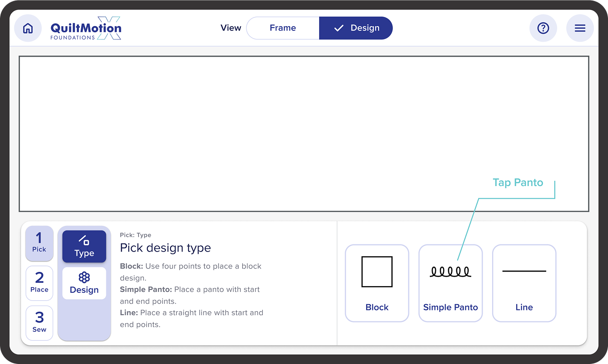
Task: Choose the Block label button
Action: 377,307
